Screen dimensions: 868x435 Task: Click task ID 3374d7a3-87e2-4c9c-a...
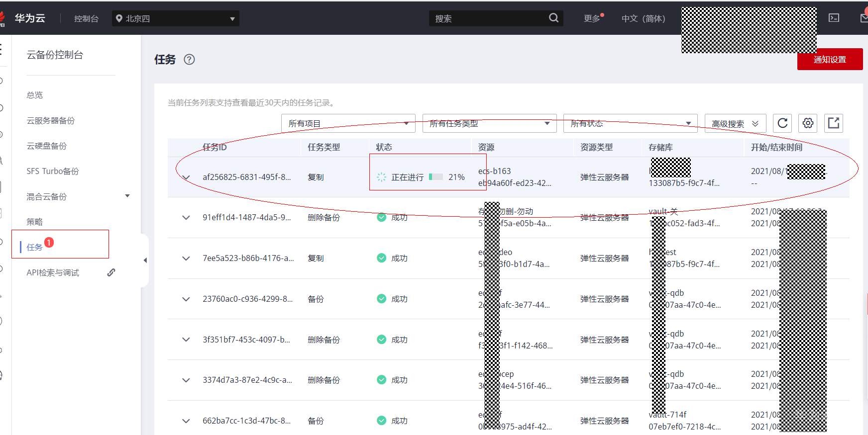click(247, 380)
